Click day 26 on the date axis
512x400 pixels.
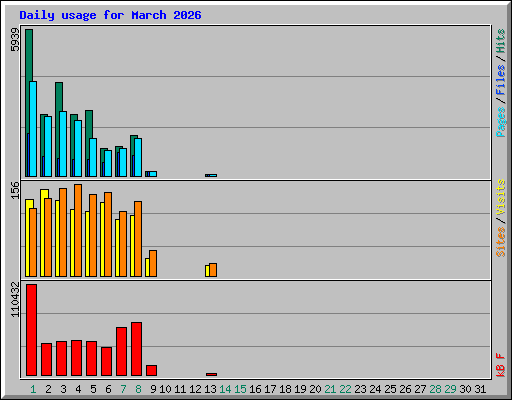(x=405, y=389)
